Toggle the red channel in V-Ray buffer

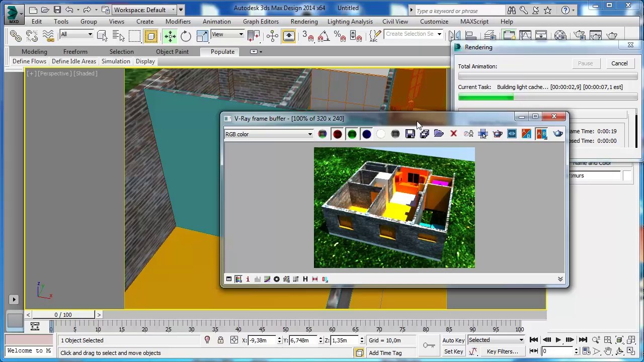(x=337, y=134)
